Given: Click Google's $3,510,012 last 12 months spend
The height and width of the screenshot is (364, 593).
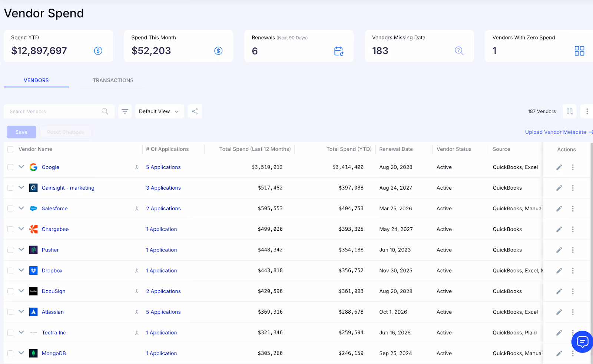Looking at the screenshot, I should pos(267,167).
